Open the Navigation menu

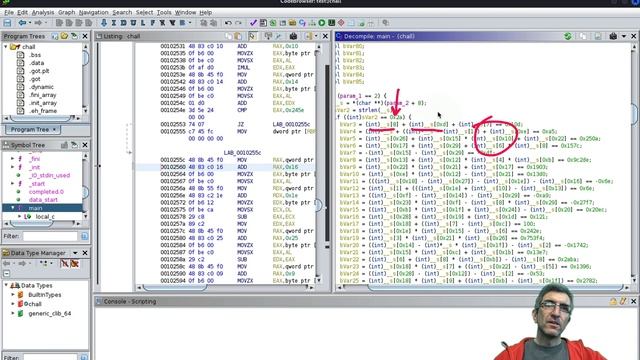pyautogui.click(x=93, y=13)
